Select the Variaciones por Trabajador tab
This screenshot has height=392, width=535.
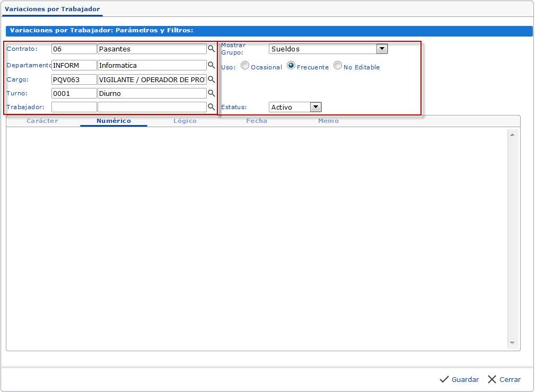point(52,9)
